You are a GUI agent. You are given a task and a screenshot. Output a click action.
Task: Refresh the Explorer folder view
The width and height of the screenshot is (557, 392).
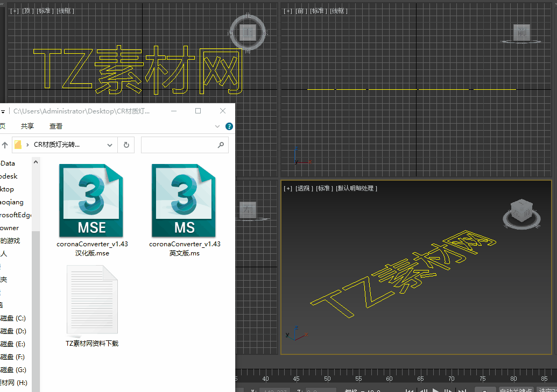pos(126,145)
